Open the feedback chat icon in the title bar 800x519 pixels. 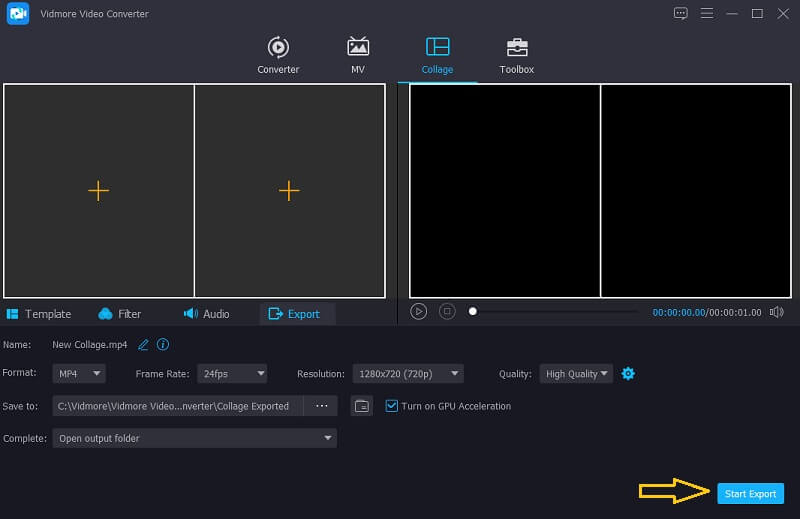coord(681,13)
